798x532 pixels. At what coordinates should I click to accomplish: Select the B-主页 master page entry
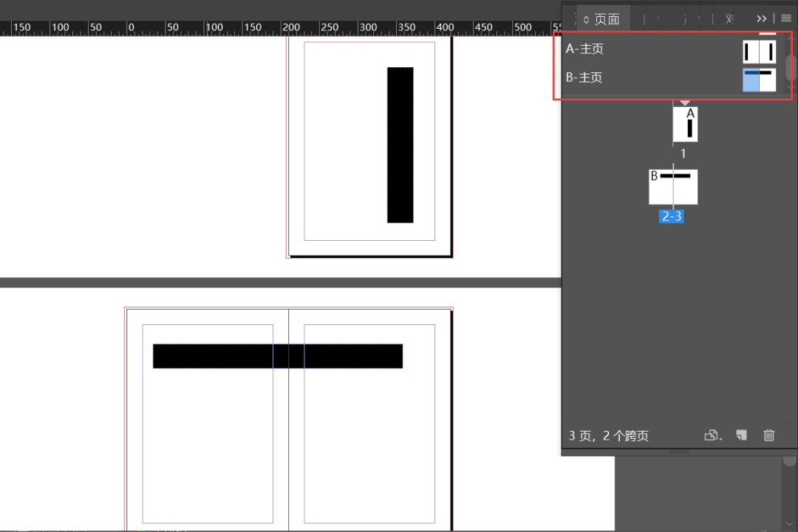(x=584, y=77)
